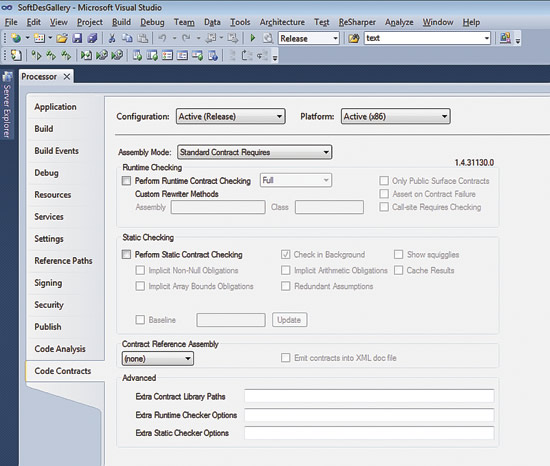Open the ReSharper menu

point(357,22)
